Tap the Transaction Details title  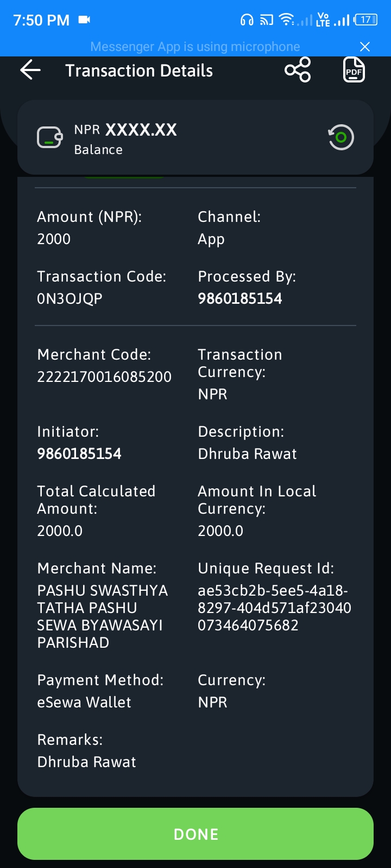click(x=139, y=71)
